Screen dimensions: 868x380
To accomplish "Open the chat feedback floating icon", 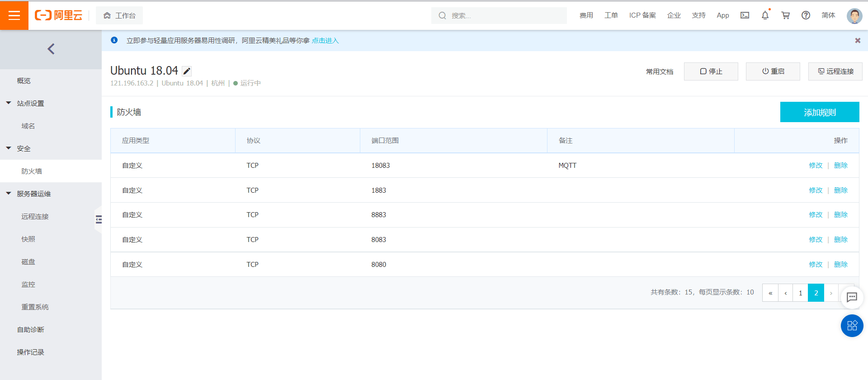I will [852, 297].
